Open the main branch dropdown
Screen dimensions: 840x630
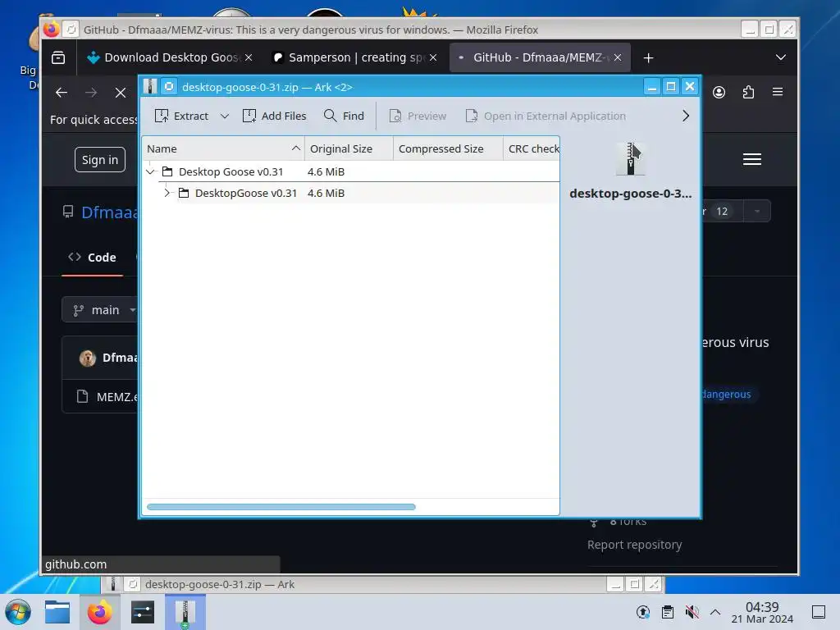pyautogui.click(x=99, y=310)
